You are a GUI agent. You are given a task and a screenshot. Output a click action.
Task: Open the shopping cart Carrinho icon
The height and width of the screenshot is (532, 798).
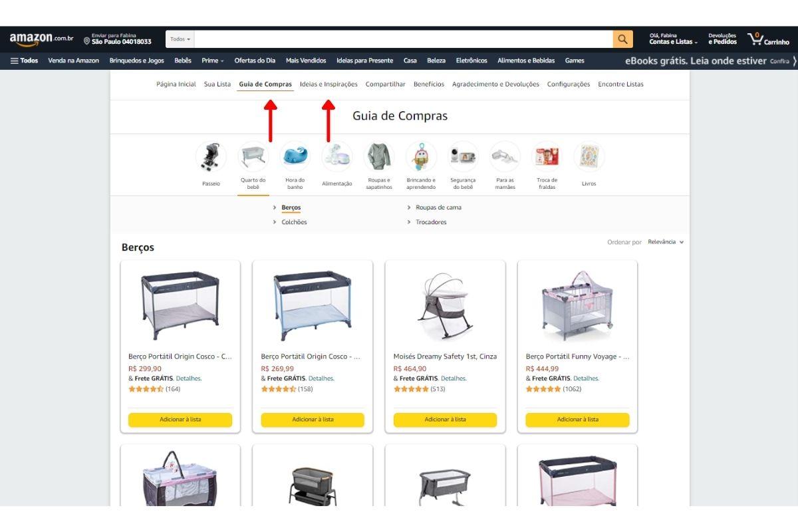pyautogui.click(x=768, y=39)
